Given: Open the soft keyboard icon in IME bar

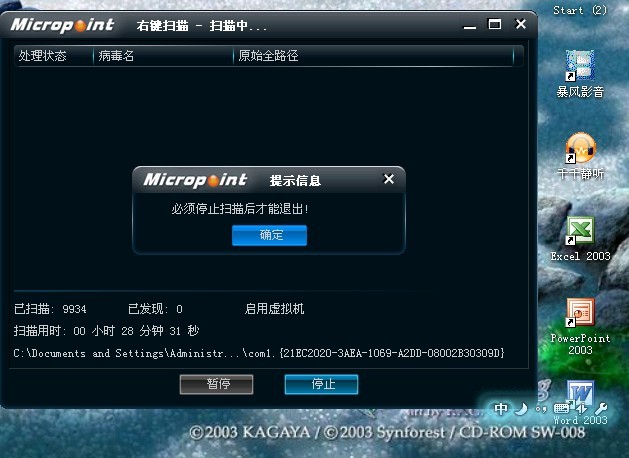Looking at the screenshot, I should [561, 409].
